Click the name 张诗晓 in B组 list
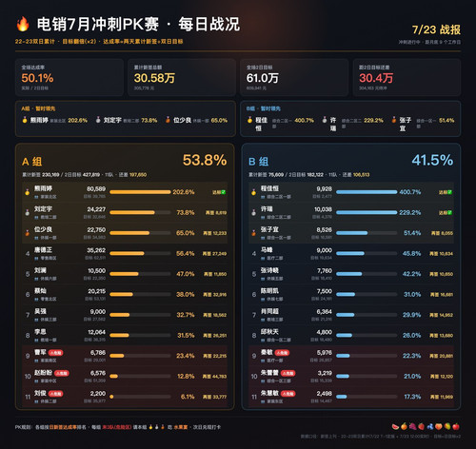 (x=269, y=270)
